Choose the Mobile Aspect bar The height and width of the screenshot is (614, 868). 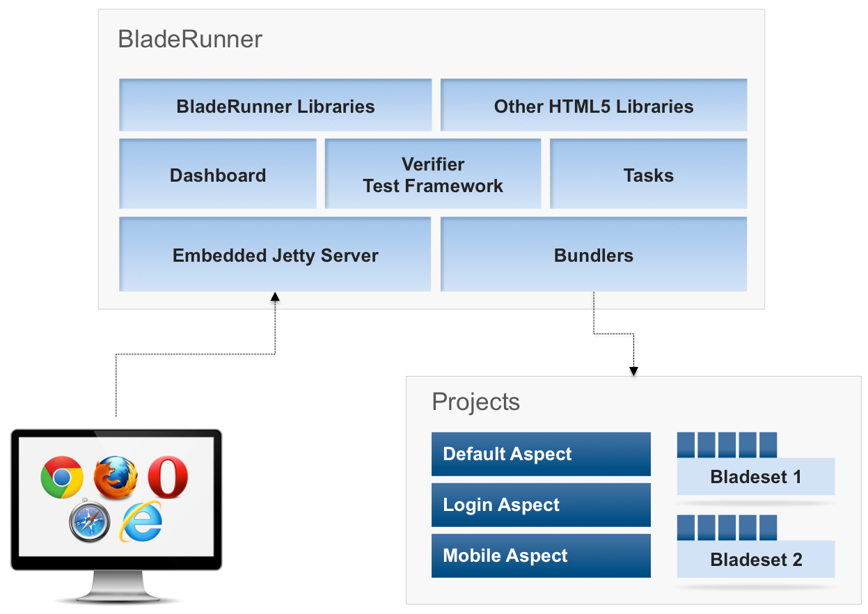pos(541,556)
